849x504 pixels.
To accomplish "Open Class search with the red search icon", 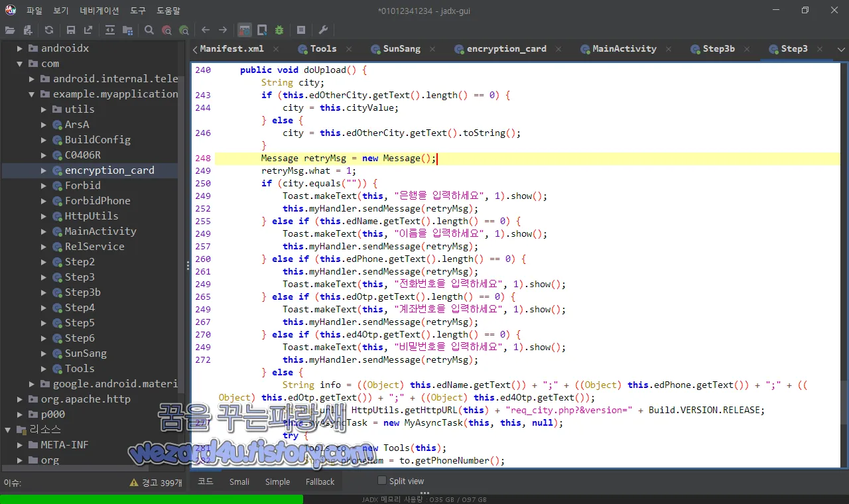I will pyautogui.click(x=166, y=30).
